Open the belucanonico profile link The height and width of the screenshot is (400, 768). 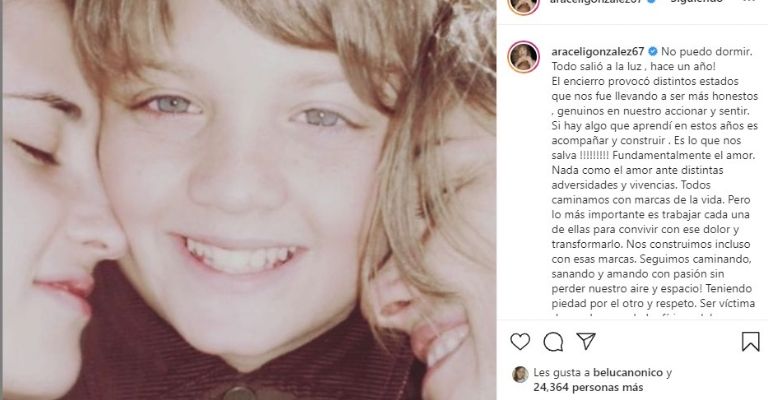click(x=627, y=373)
